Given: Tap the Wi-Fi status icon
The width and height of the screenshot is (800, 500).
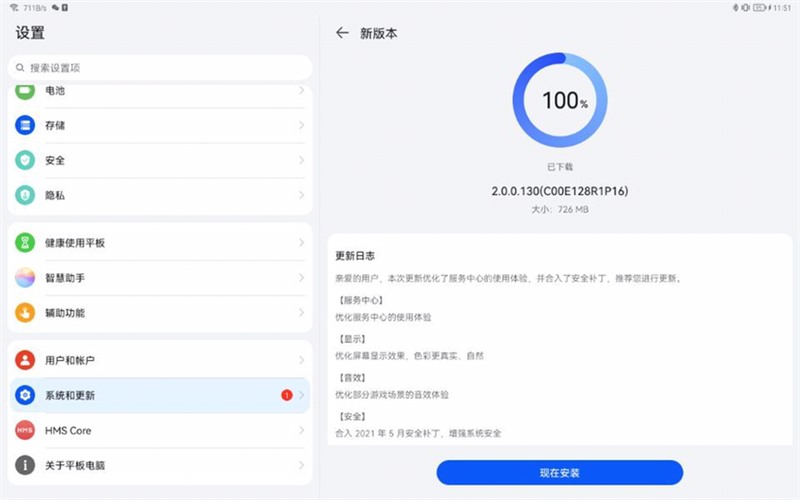Looking at the screenshot, I should pos(14,8).
